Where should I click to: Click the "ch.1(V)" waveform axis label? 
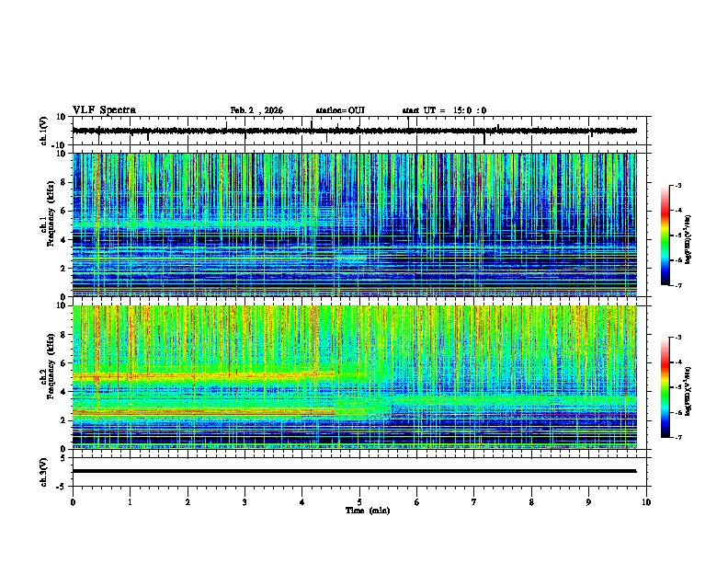44,131
